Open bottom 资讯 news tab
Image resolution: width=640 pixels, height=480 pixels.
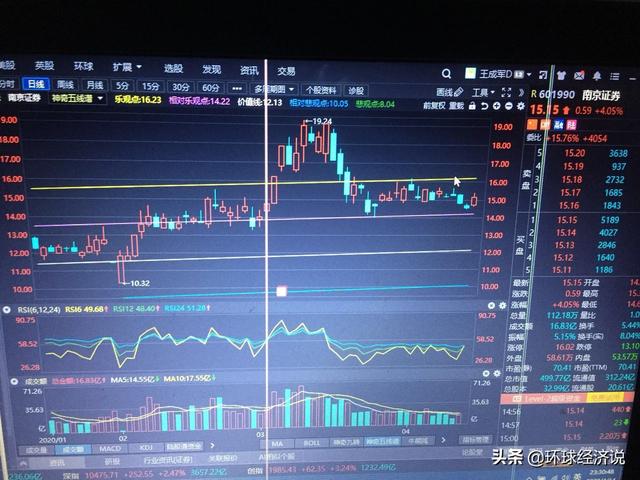pos(57,463)
